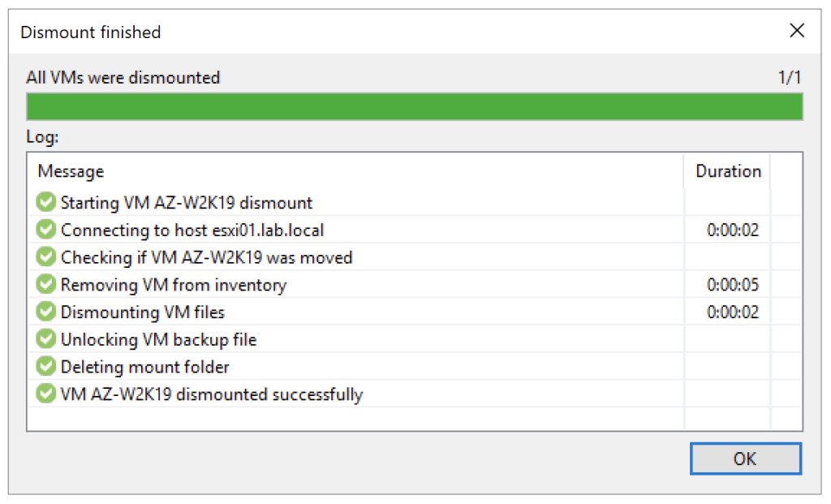Click green check icon for Connecting to host

point(46,230)
